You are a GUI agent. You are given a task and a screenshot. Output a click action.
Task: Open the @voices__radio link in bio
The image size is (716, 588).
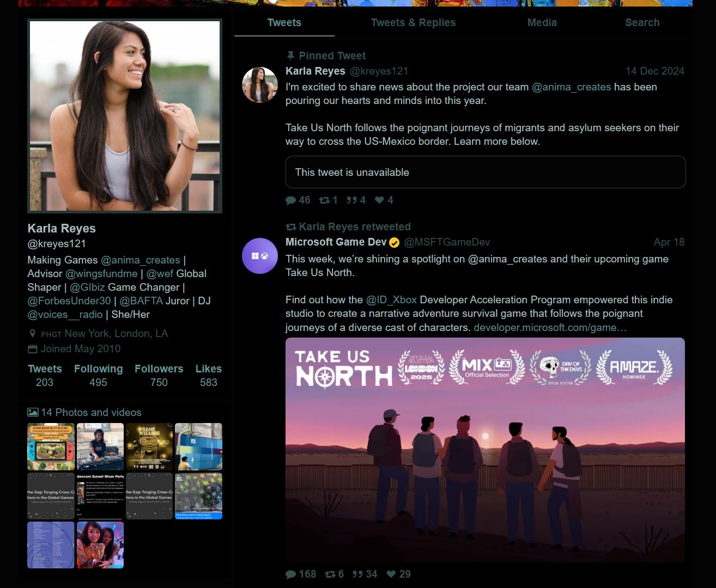click(x=65, y=315)
